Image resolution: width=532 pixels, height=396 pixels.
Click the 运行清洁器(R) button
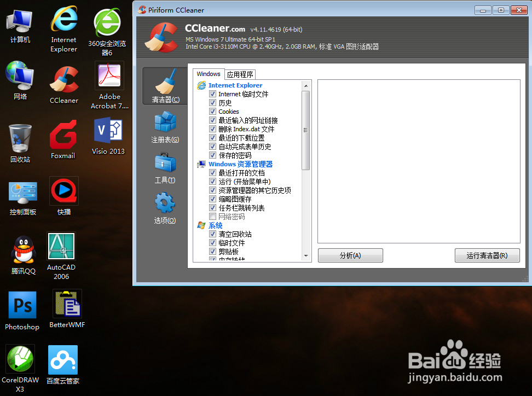[x=487, y=255]
